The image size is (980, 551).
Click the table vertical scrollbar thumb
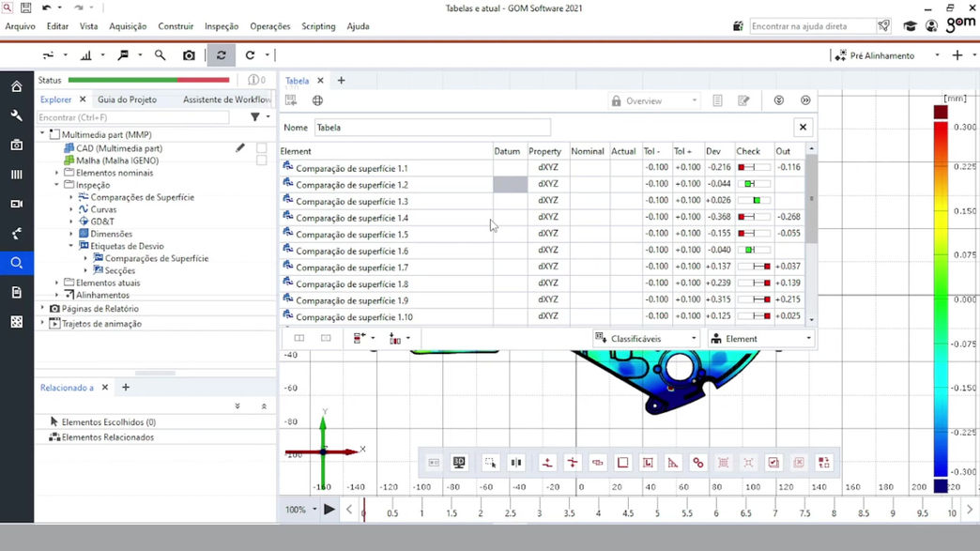(x=811, y=199)
